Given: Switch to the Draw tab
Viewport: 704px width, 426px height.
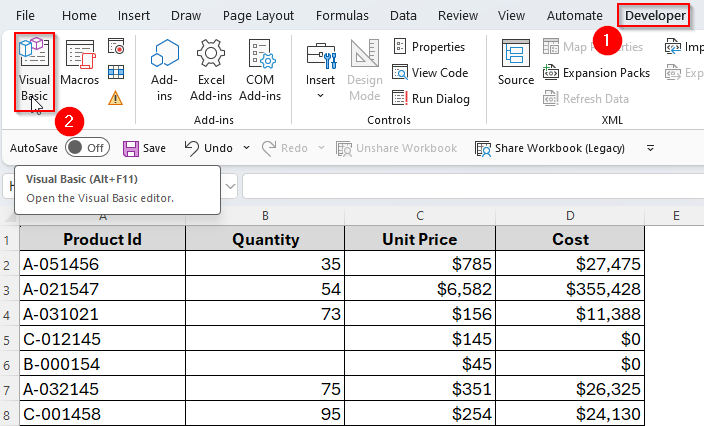Looking at the screenshot, I should pos(186,16).
